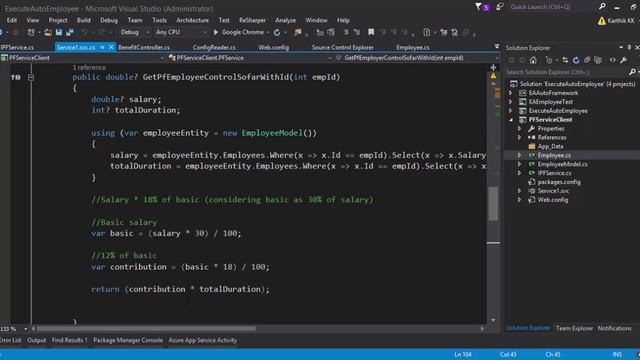
Task: Open the Debug configuration dropdown
Action: click(135, 32)
